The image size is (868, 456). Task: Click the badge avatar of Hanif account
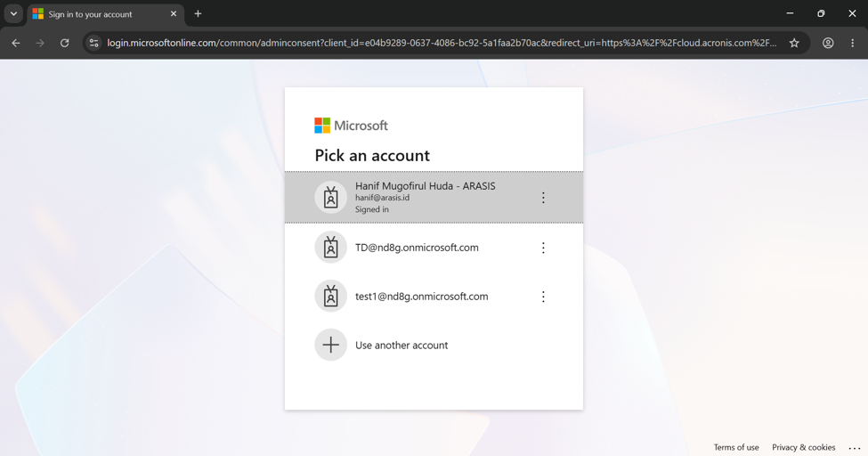(x=330, y=197)
